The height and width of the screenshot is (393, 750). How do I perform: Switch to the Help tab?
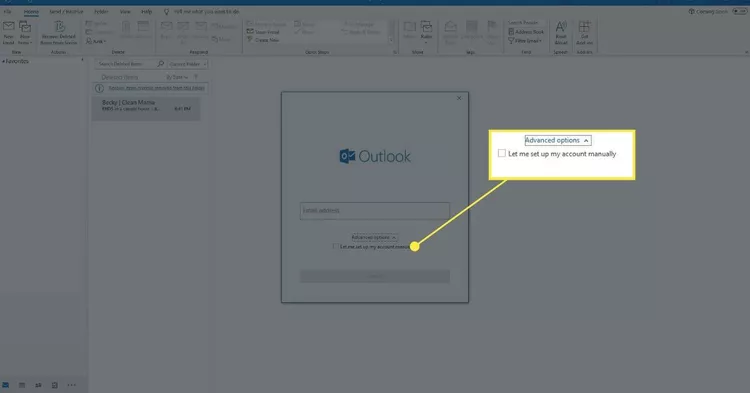click(x=146, y=11)
